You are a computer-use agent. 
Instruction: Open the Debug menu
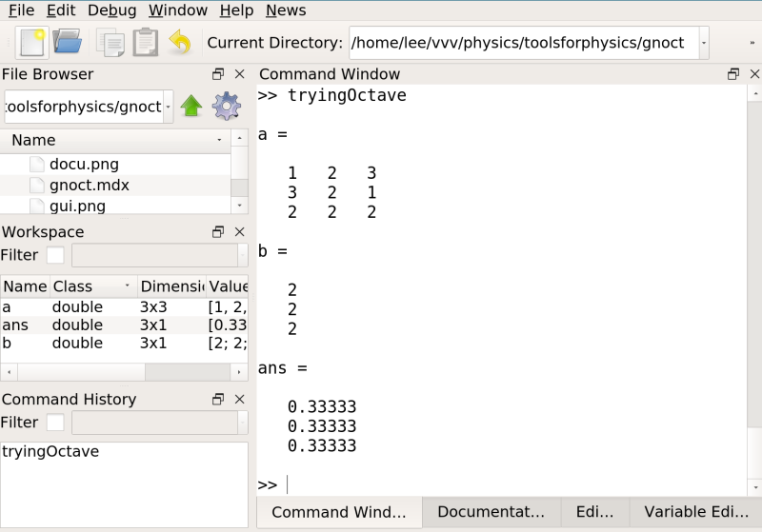pos(111,10)
